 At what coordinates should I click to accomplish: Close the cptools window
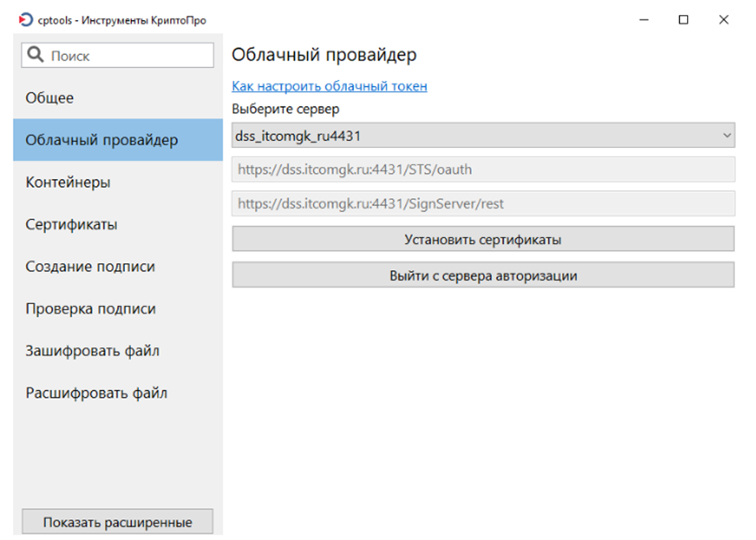tap(723, 20)
